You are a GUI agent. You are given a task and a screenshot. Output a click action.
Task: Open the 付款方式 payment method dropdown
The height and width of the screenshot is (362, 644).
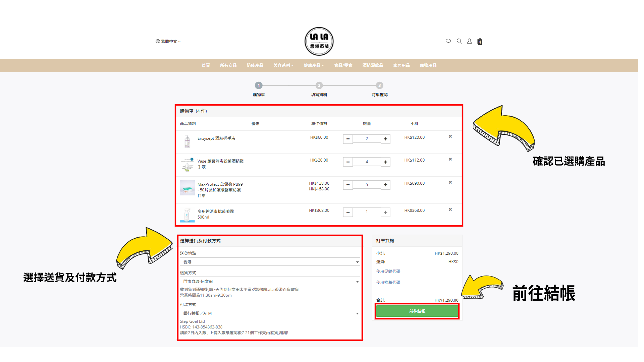[270, 313]
